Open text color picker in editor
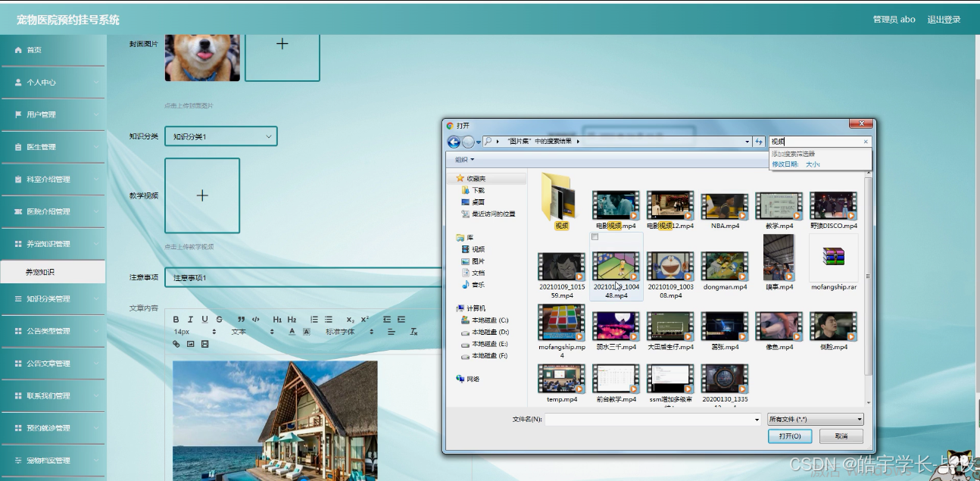The image size is (980, 481). pos(292,332)
